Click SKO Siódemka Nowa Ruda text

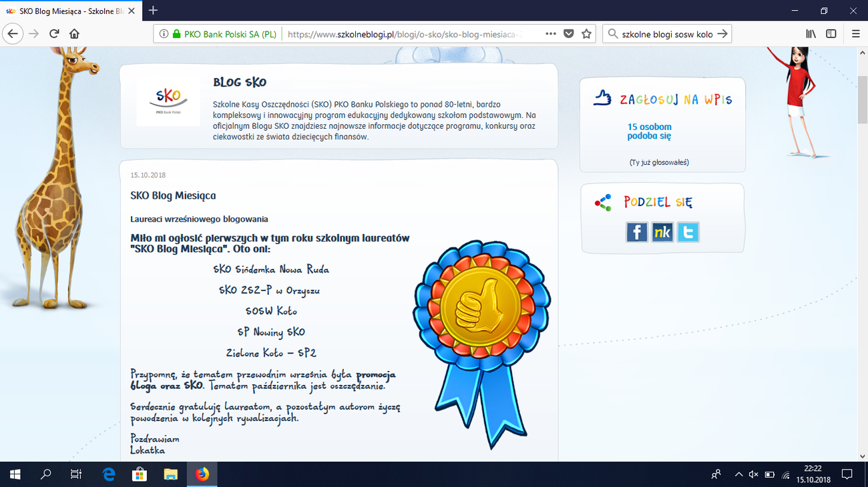point(271,270)
